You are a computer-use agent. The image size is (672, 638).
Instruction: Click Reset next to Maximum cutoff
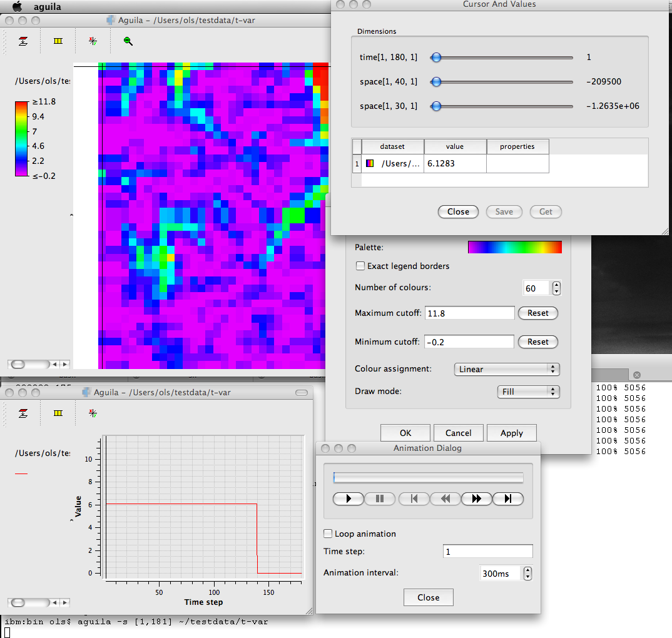click(x=538, y=313)
